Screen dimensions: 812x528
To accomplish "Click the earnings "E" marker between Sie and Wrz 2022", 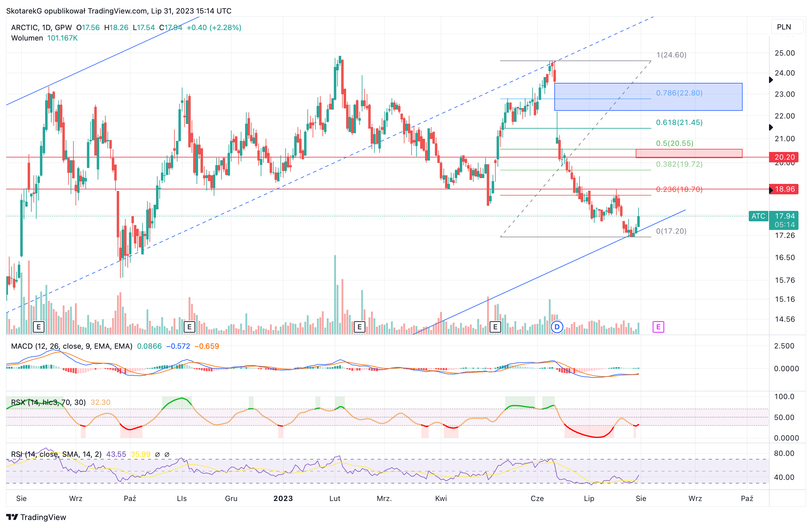I will tap(39, 327).
